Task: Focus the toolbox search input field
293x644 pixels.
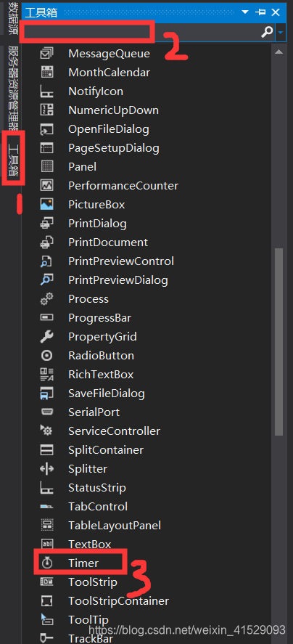Action: click(x=141, y=32)
